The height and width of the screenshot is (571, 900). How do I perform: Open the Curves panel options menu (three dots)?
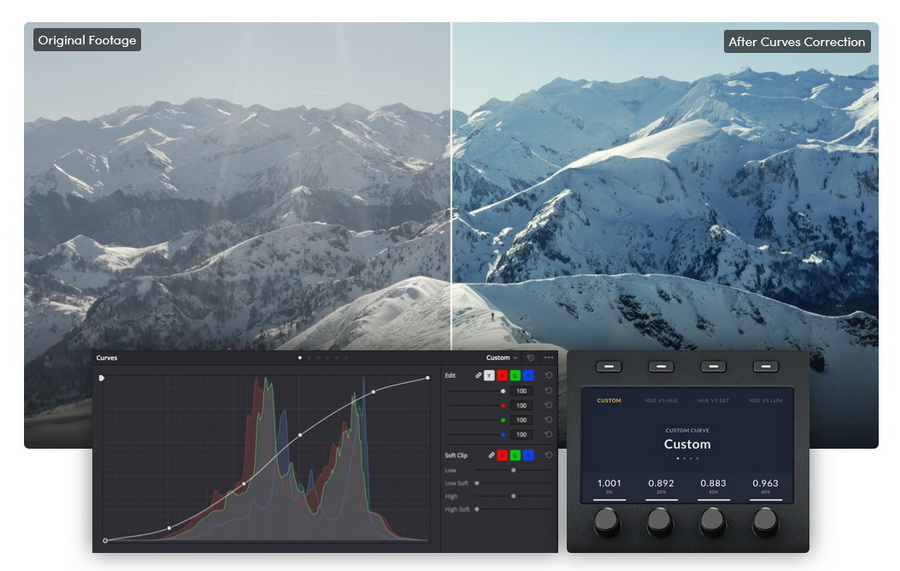[x=549, y=358]
